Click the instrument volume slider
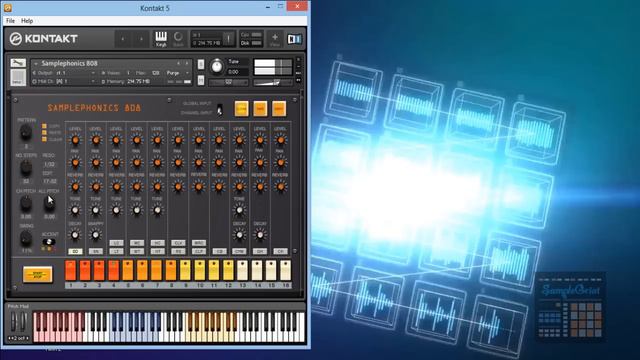 tap(273, 82)
